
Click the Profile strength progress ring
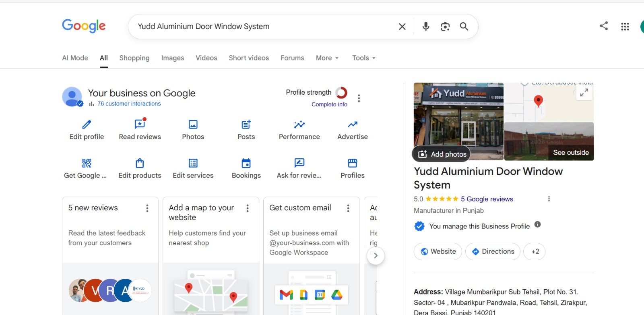[x=341, y=93]
